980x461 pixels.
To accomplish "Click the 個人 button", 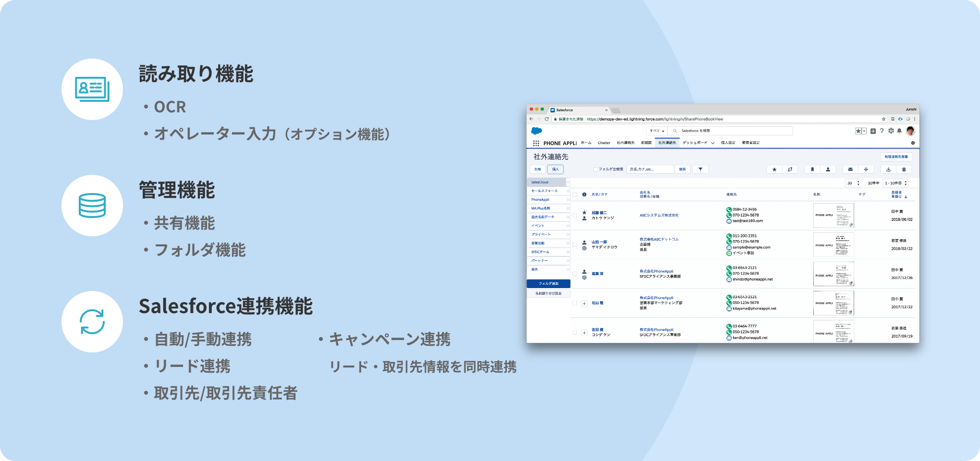I will point(555,169).
